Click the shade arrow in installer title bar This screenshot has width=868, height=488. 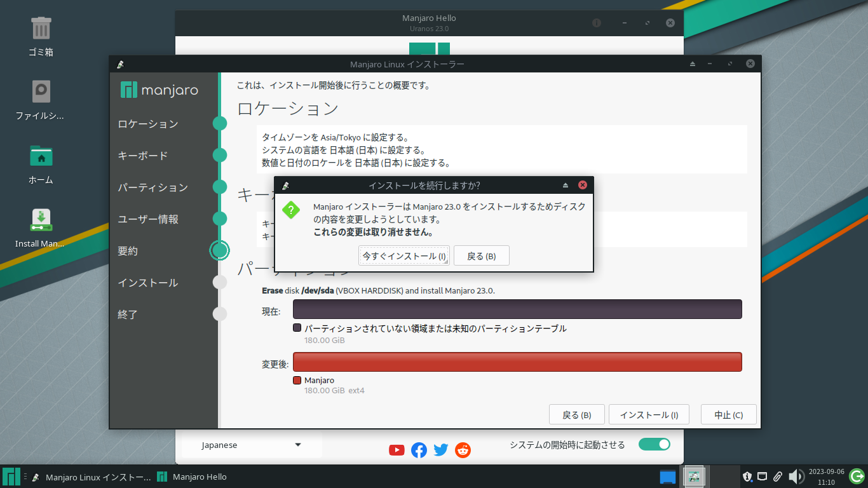point(693,64)
